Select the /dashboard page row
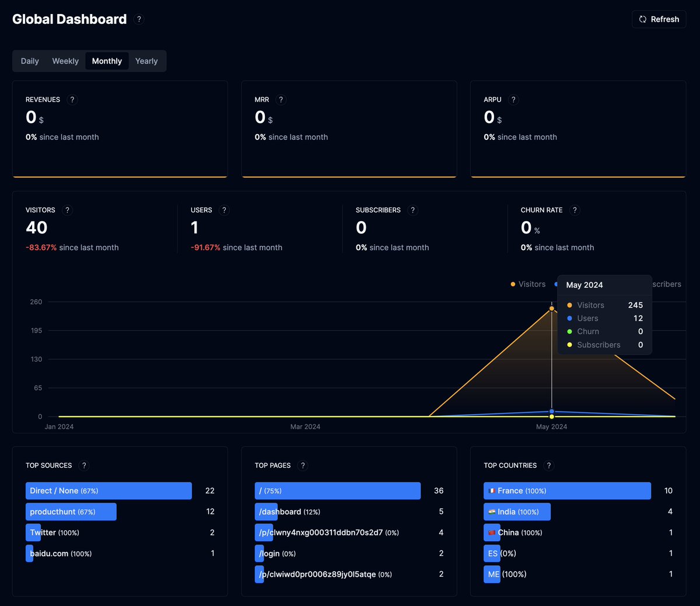 (349, 512)
